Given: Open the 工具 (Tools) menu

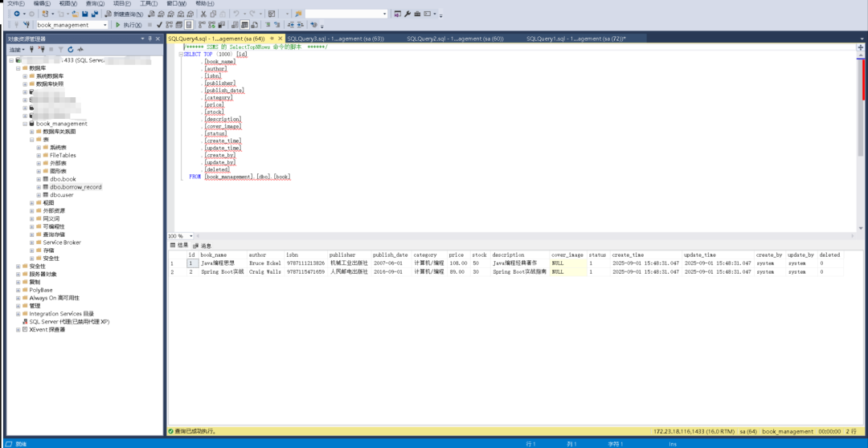Looking at the screenshot, I should click(x=149, y=3).
